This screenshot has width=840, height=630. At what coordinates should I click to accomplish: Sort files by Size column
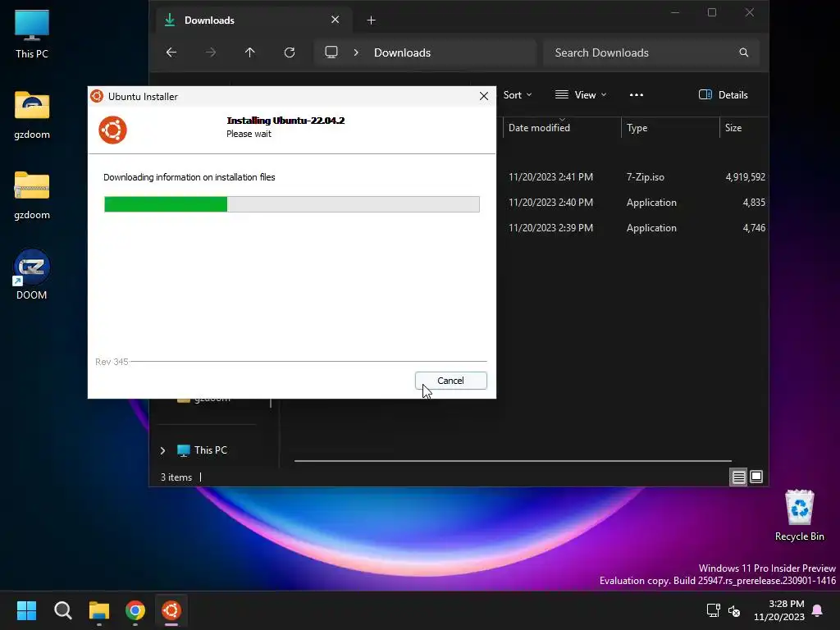click(744, 127)
